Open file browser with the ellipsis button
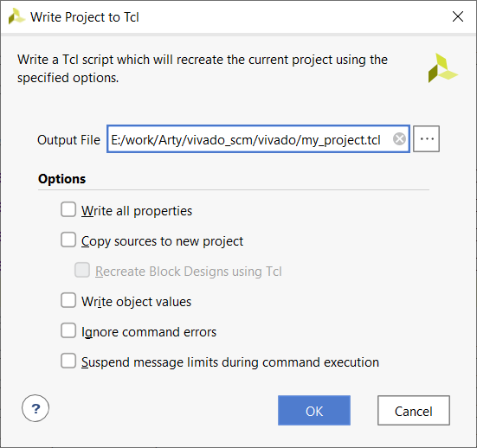The height and width of the screenshot is (448, 477). click(x=427, y=138)
